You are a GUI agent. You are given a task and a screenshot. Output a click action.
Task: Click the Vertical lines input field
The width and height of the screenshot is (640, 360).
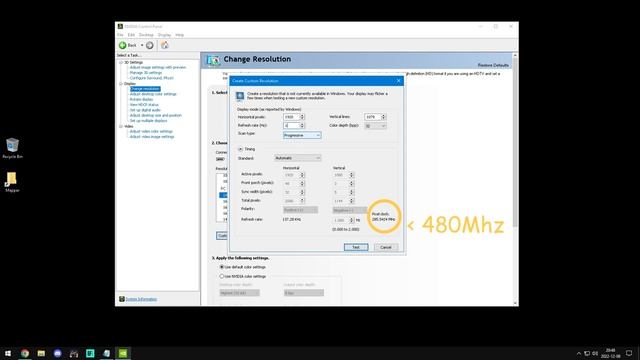[x=372, y=117]
